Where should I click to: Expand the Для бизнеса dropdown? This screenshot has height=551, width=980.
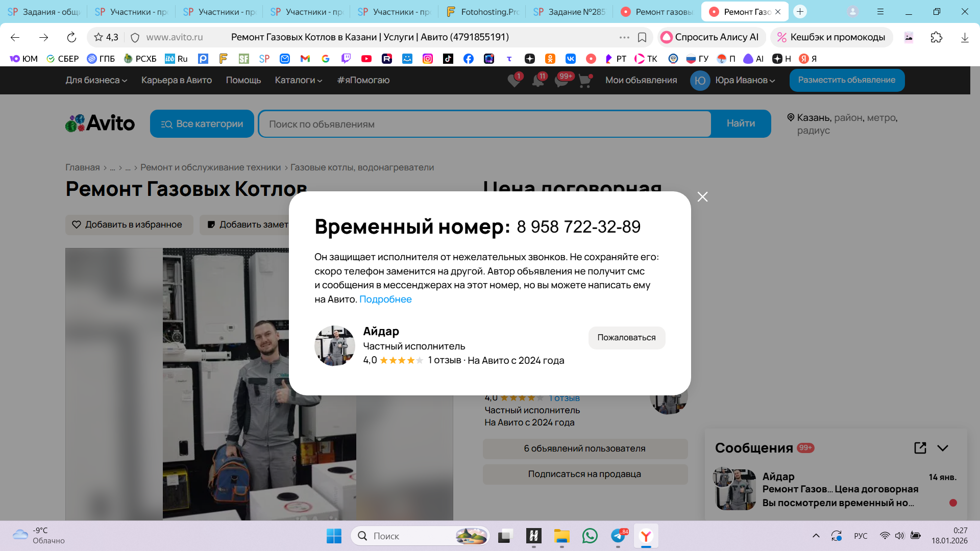click(96, 80)
